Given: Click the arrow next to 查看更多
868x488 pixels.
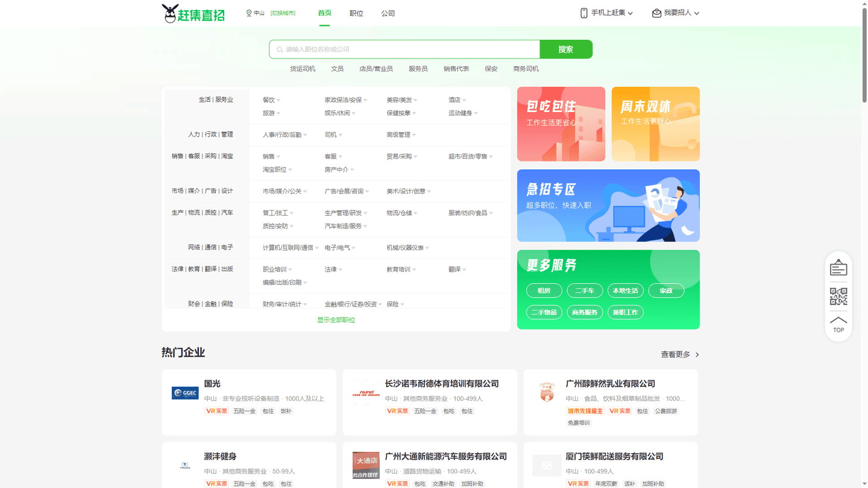Looking at the screenshot, I should click(x=697, y=355).
